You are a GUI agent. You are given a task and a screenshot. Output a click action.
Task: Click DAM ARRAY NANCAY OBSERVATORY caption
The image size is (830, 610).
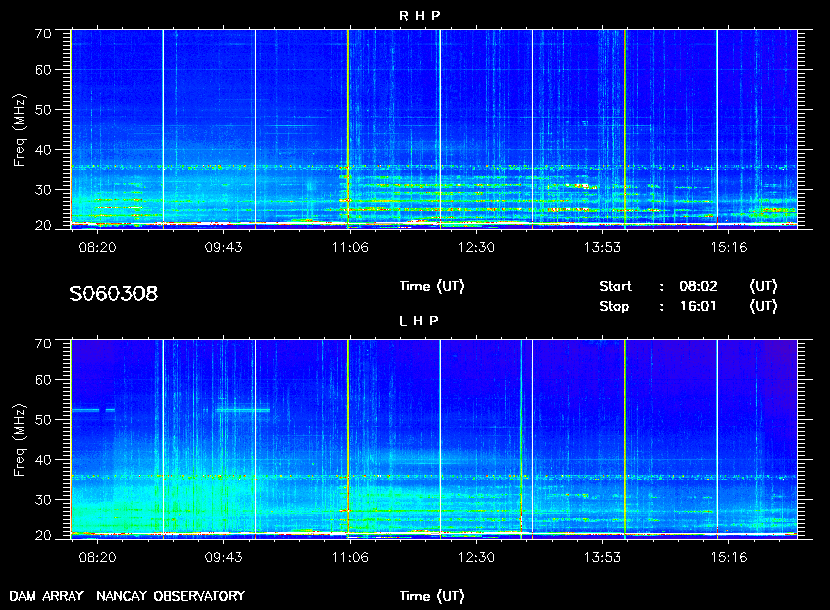coord(127,596)
